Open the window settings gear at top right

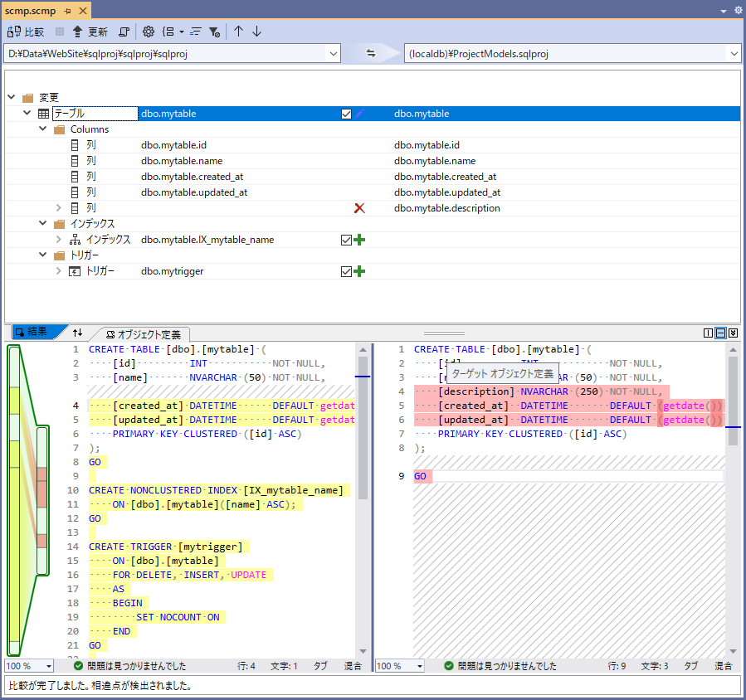click(737, 12)
